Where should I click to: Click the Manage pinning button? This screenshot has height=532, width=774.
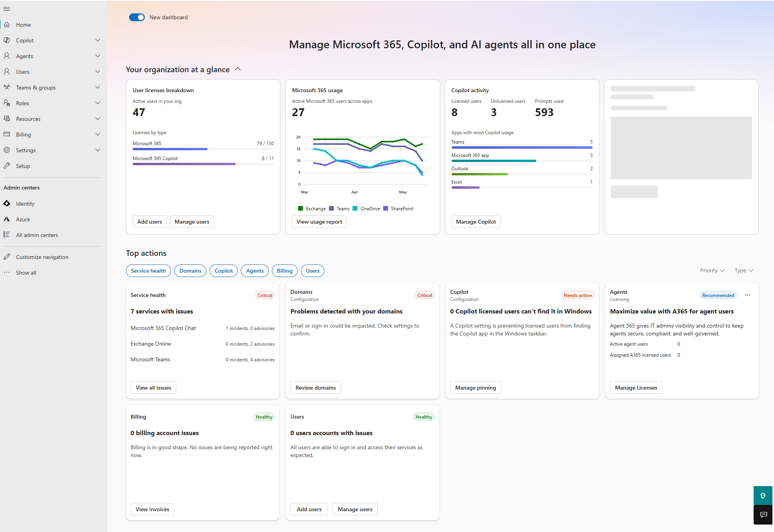[x=476, y=388]
